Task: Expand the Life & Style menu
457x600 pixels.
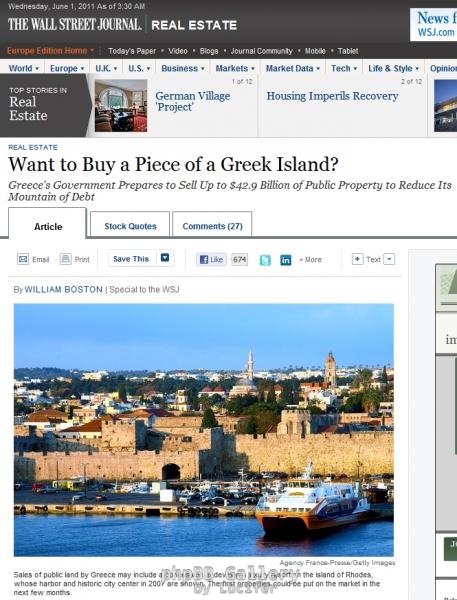Action: point(393,68)
